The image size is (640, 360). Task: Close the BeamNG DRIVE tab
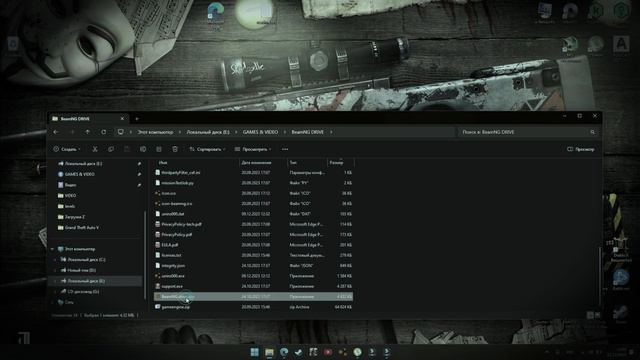click(122, 119)
